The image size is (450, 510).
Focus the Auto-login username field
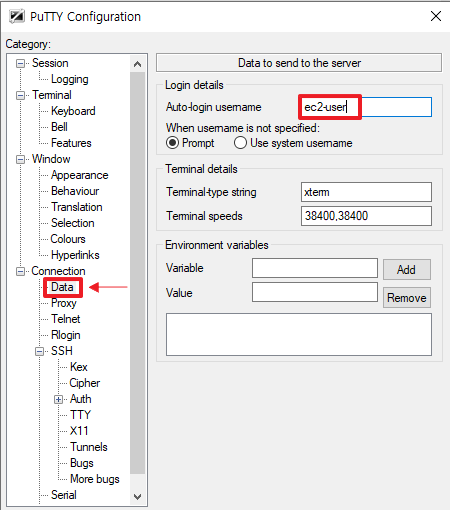tap(366, 107)
